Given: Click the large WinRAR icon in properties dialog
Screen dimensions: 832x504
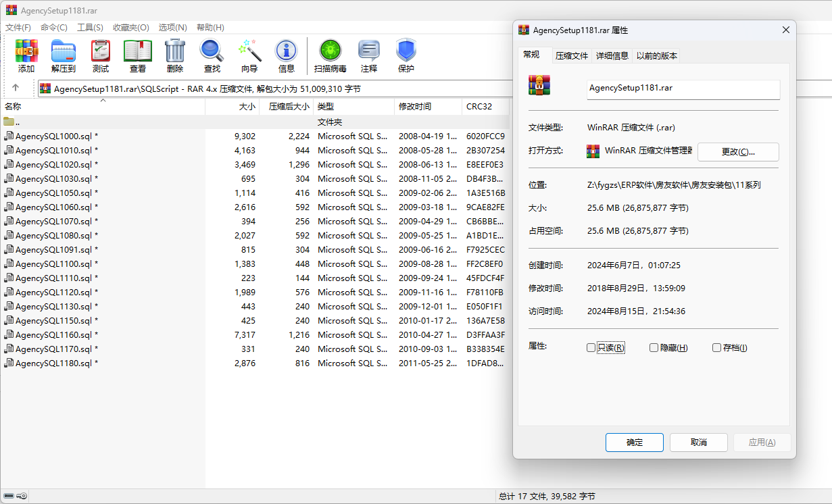Looking at the screenshot, I should (540, 86).
